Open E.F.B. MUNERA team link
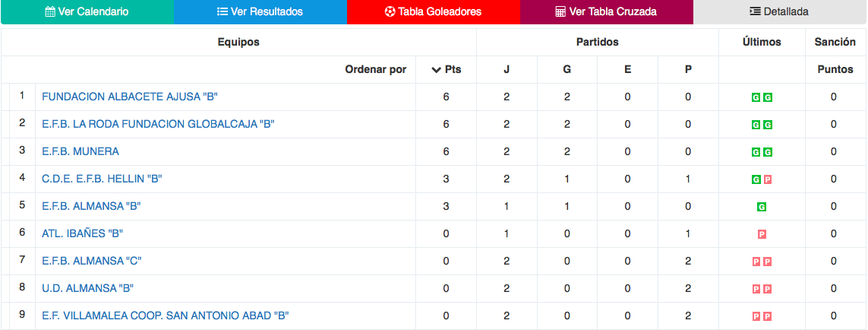The image size is (868, 330). tap(80, 151)
